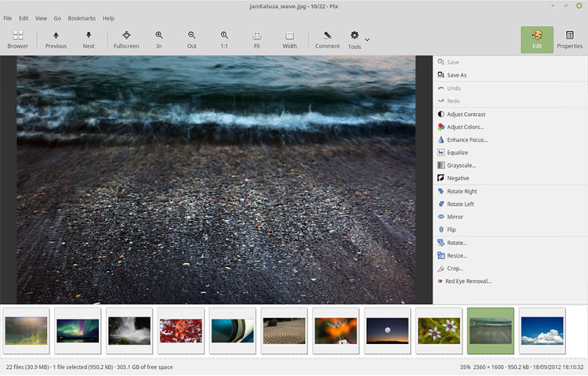Fit image to window
Screen dimensions: 588x376
click(x=257, y=39)
